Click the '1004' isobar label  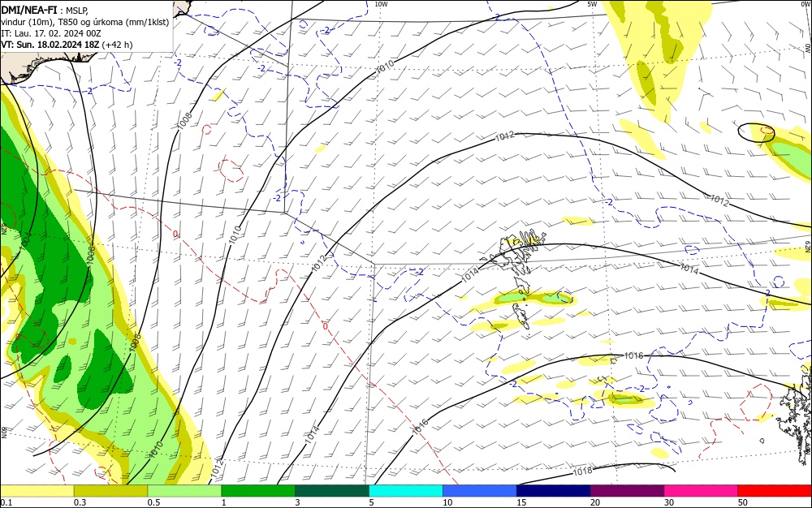pyautogui.click(x=25, y=243)
